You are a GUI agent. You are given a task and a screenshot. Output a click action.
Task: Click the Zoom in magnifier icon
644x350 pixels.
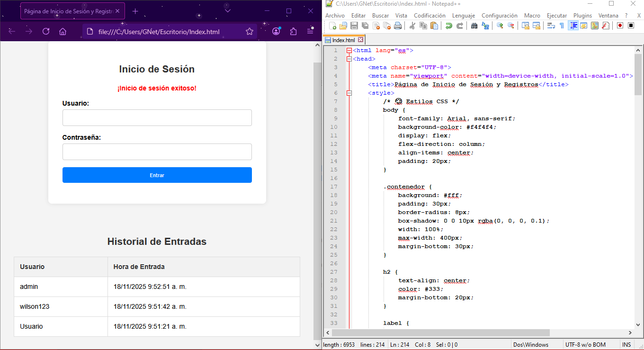pos(500,26)
